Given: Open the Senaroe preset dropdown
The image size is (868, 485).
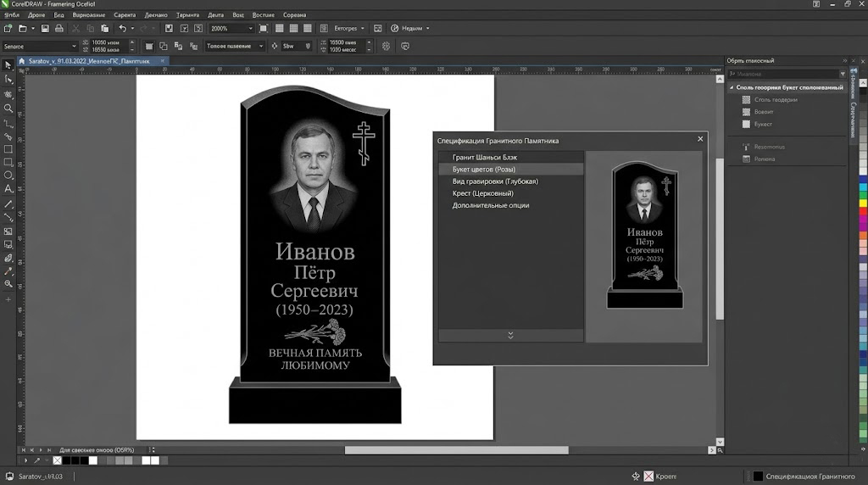Looking at the screenshot, I should (x=74, y=46).
